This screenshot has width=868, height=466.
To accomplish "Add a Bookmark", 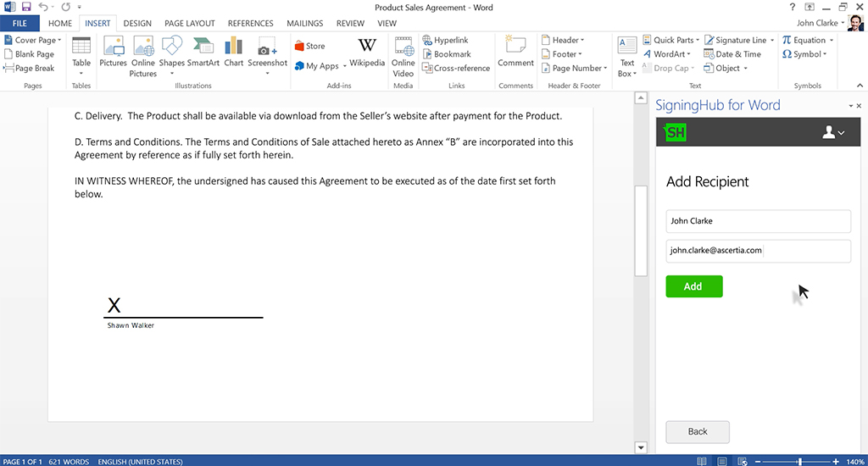I will (447, 54).
